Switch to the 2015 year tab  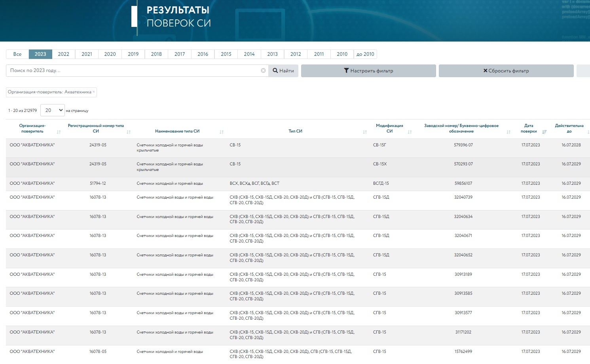(226, 54)
